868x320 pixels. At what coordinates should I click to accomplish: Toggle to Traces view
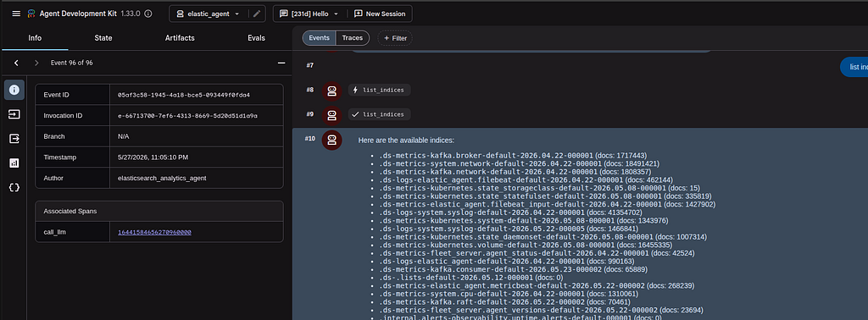tap(353, 38)
